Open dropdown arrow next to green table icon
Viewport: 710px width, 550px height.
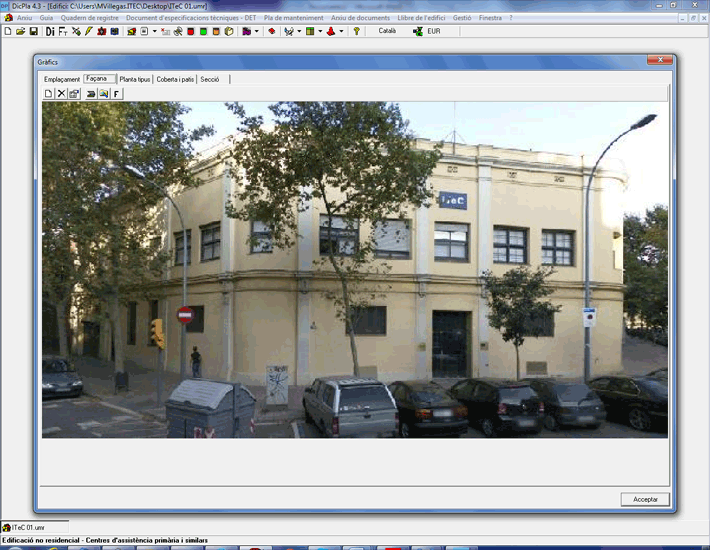(x=320, y=31)
